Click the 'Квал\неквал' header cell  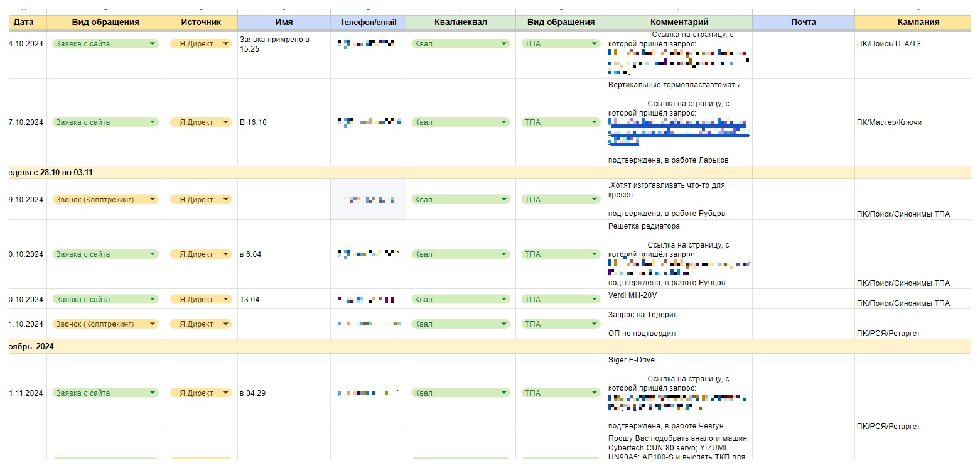pos(460,22)
